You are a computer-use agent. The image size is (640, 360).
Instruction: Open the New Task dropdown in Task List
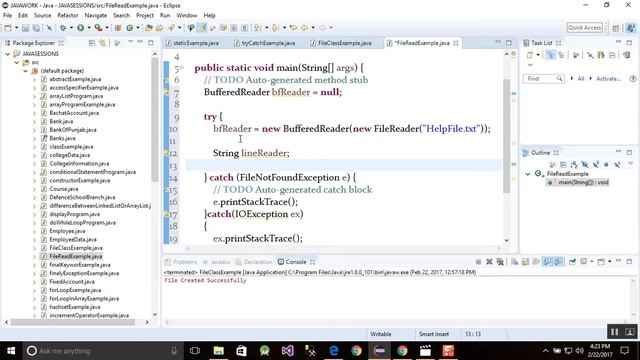(538, 55)
